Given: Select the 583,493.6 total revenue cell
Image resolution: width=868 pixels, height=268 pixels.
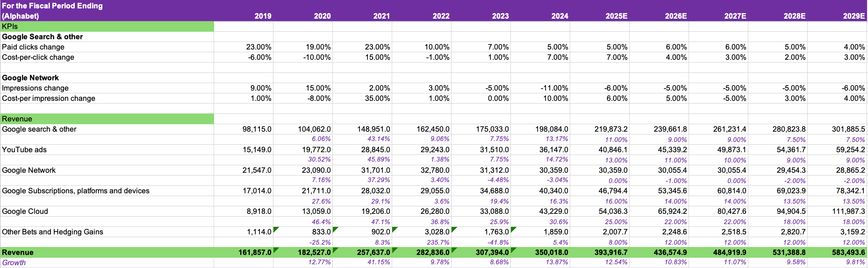Looking at the screenshot, I should [x=848, y=253].
